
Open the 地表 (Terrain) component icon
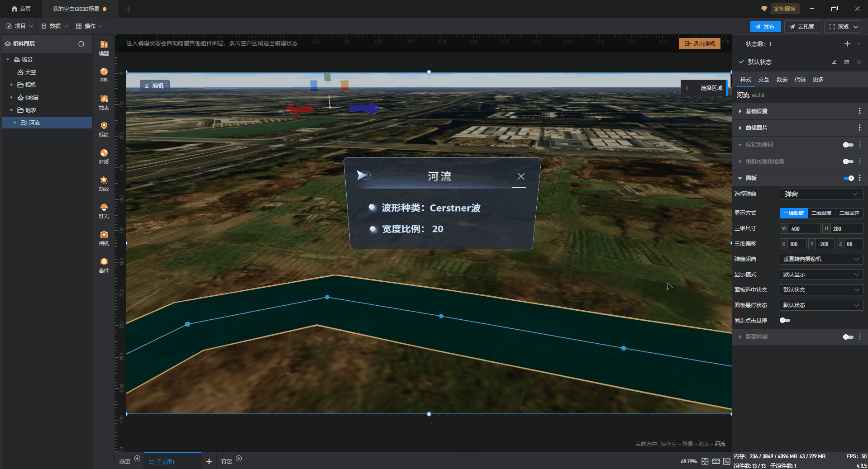click(x=104, y=102)
